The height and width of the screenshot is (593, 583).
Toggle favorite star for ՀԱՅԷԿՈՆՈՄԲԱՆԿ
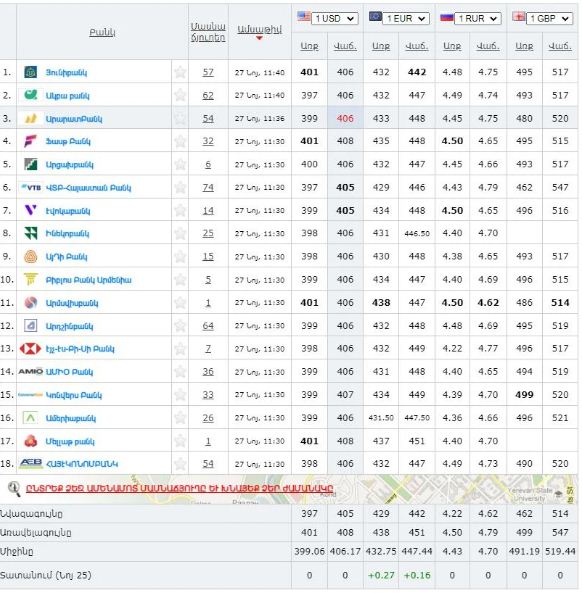click(180, 463)
